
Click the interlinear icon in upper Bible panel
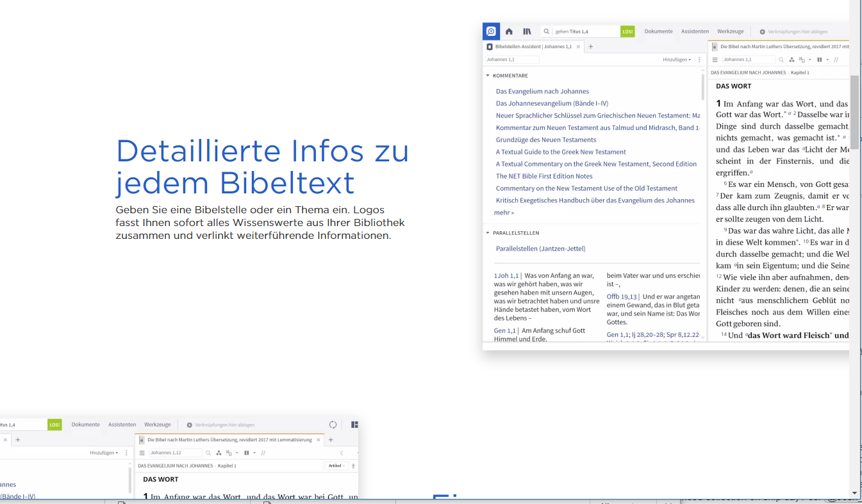click(802, 60)
